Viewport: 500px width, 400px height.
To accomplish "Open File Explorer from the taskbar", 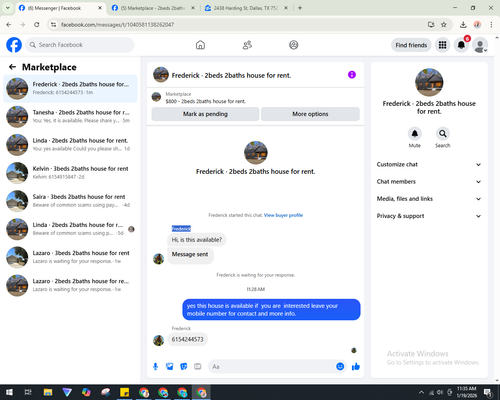I will click(48, 392).
